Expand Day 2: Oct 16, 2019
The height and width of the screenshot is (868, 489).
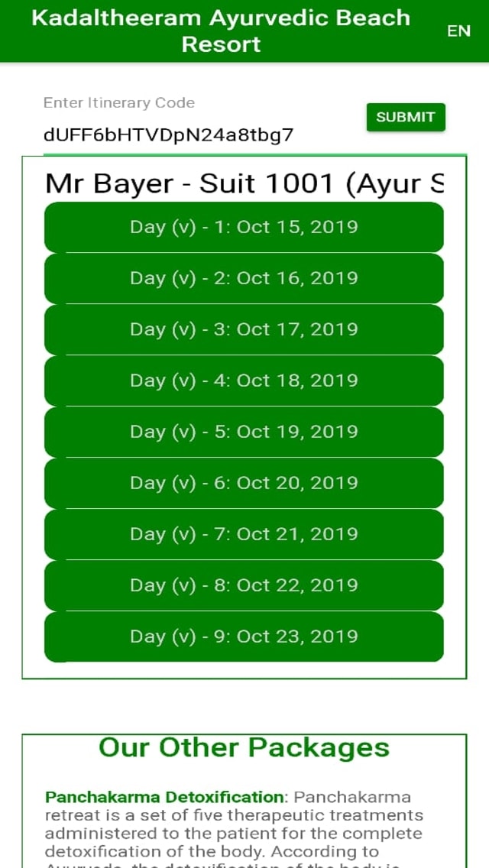[244, 278]
